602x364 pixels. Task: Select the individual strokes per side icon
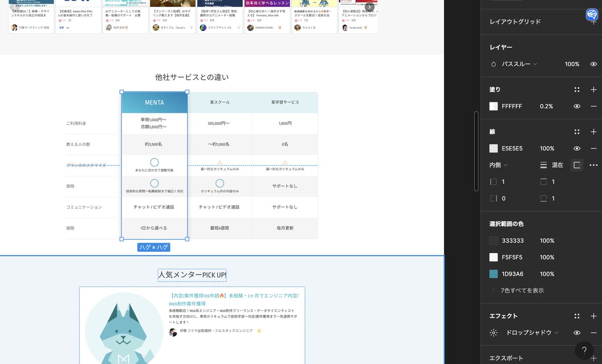pyautogui.click(x=576, y=165)
